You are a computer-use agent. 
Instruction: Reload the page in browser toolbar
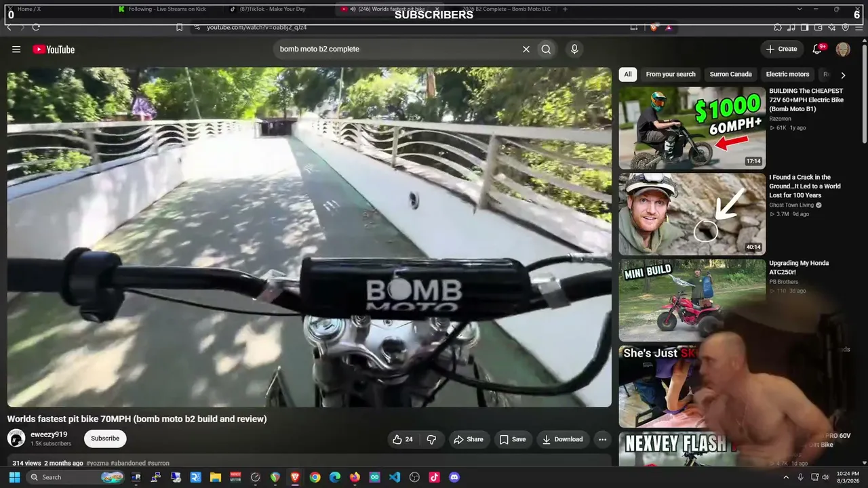pos(36,27)
